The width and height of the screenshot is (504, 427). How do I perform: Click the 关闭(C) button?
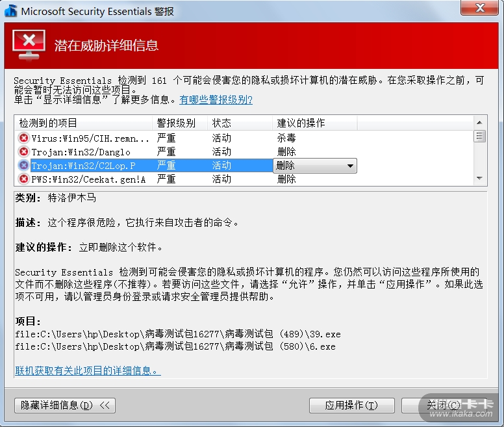pos(444,406)
